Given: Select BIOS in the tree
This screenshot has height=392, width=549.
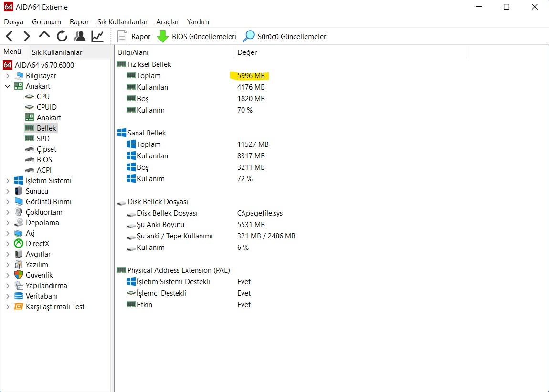Looking at the screenshot, I should click(x=44, y=159).
